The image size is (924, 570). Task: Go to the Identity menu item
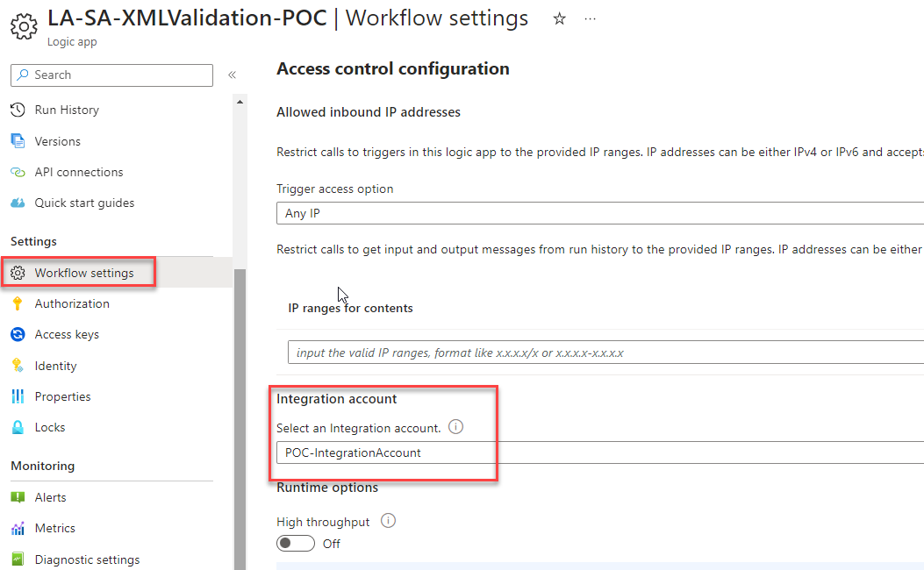pyautogui.click(x=55, y=366)
